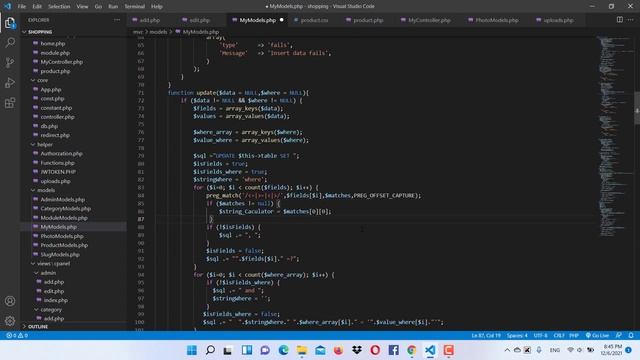Switch to the PhotoModels.php tab

496,20
